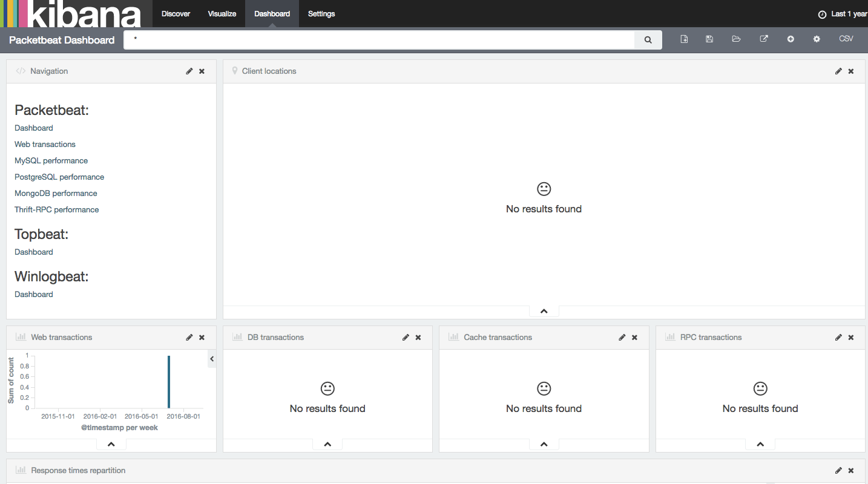Click the DB transactions bar chart icon
Viewport: 868px width, 484px height.
click(237, 337)
